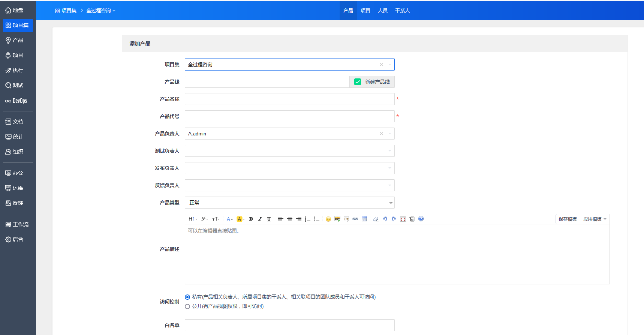The image size is (644, 335).
Task: Click the undo arrow in editor
Action: click(x=385, y=219)
